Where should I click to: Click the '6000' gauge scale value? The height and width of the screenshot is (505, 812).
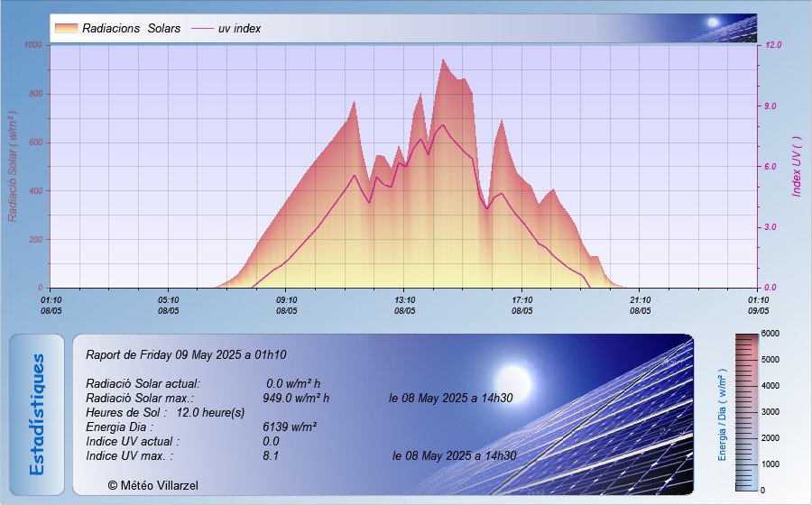click(770, 334)
